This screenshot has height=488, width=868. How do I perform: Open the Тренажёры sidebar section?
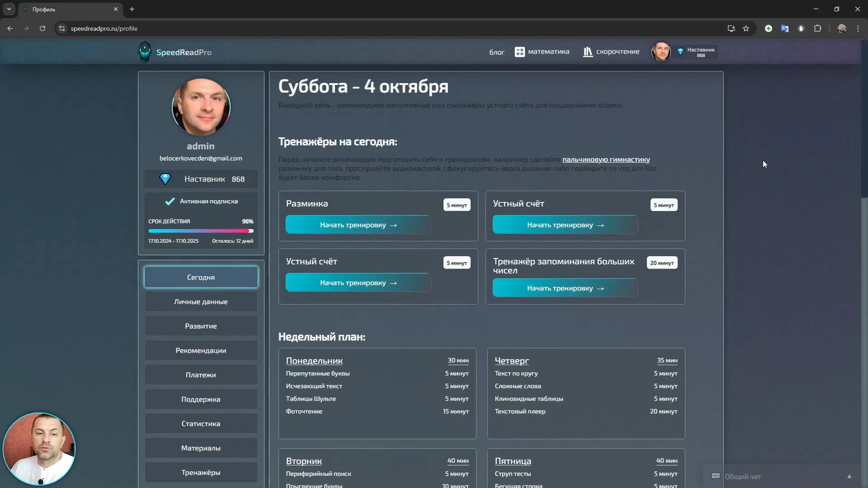coord(201,472)
